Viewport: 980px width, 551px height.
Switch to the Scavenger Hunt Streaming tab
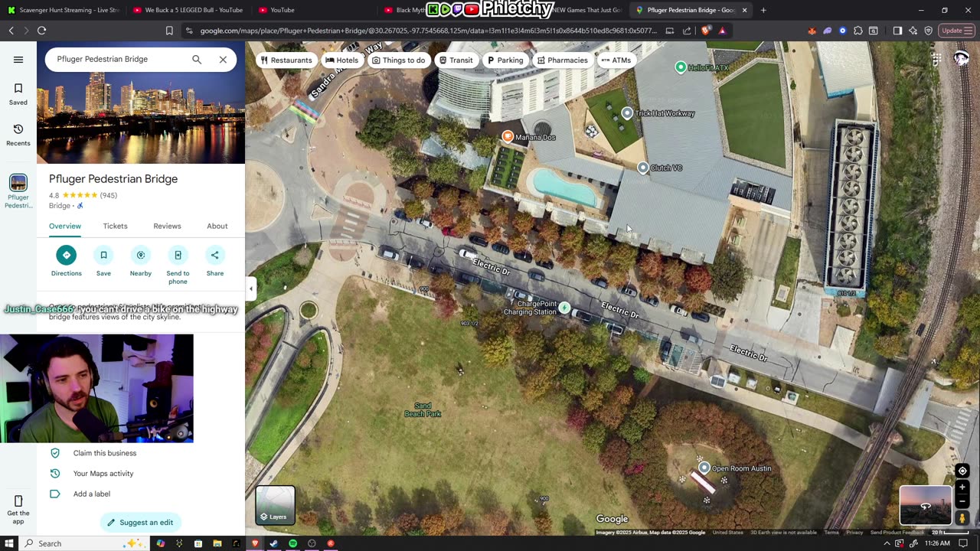point(63,10)
